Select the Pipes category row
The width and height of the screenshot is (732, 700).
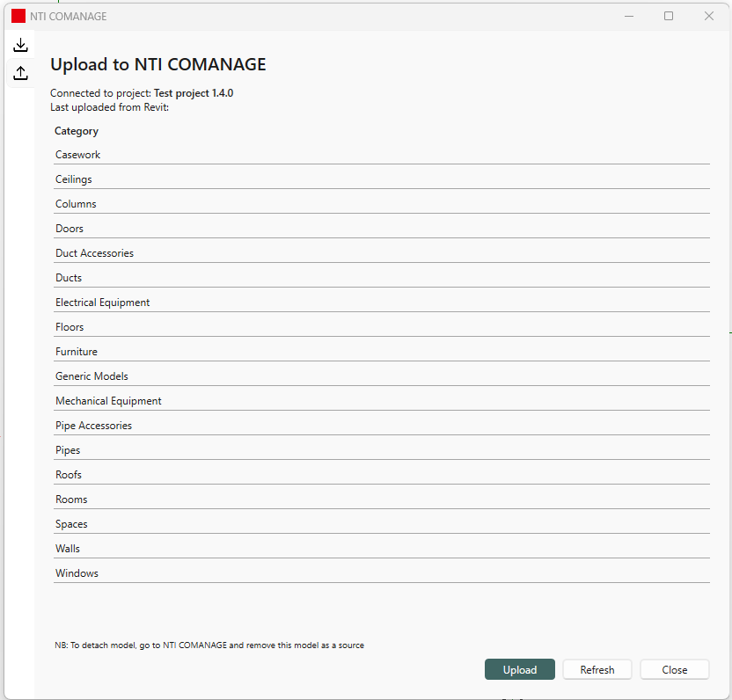(382, 450)
